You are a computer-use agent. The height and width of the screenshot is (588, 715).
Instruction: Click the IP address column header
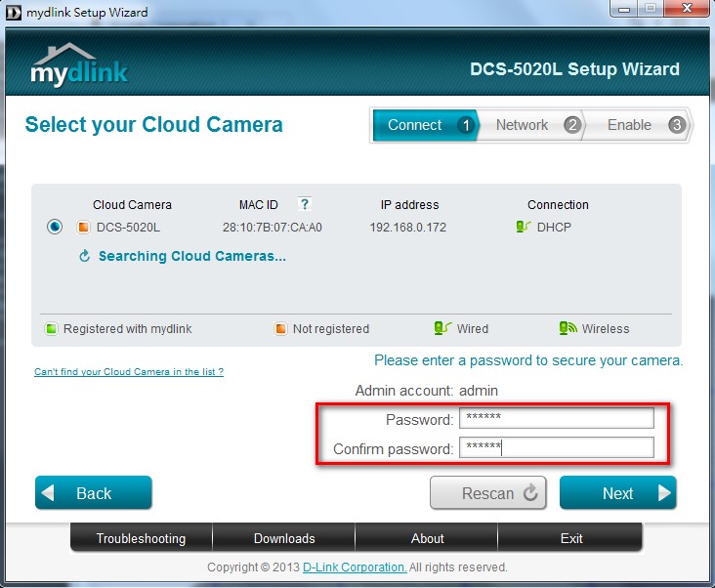click(409, 205)
